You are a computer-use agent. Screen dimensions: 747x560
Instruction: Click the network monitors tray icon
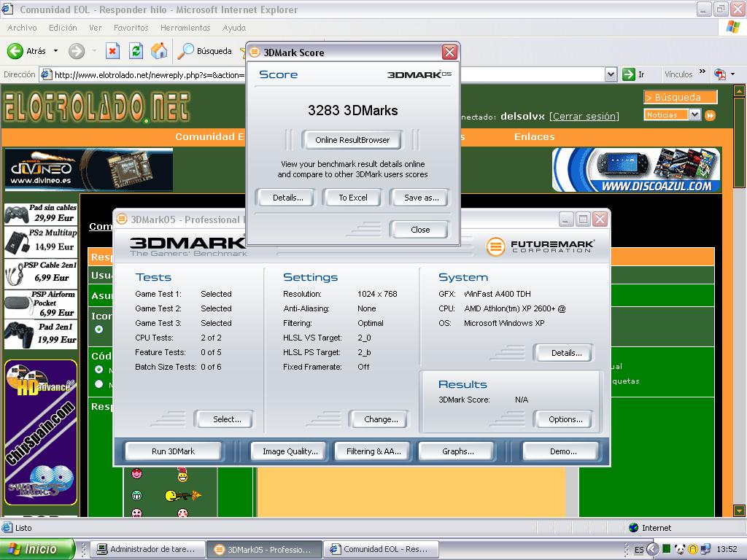coord(705,550)
